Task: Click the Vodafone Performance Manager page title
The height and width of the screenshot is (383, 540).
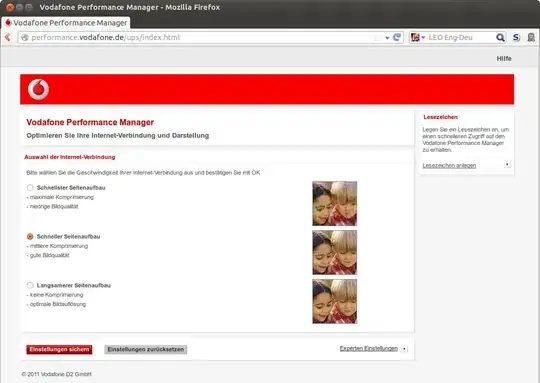Action: pos(90,122)
